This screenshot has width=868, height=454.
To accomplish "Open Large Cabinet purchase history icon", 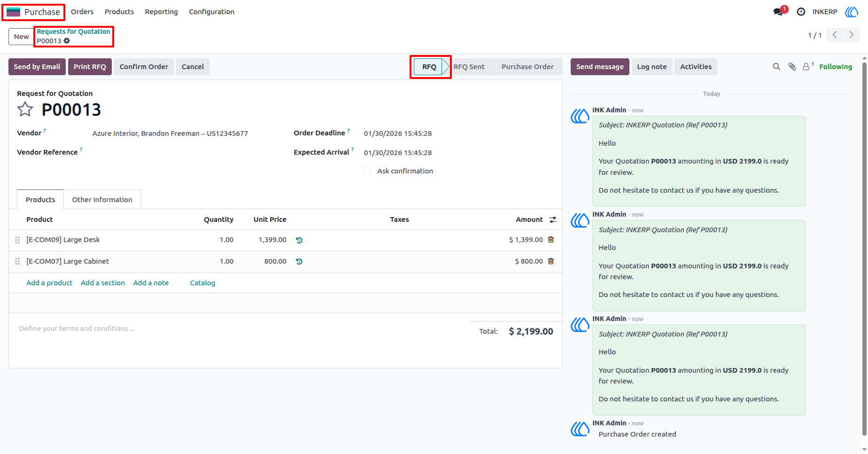I will 299,262.
